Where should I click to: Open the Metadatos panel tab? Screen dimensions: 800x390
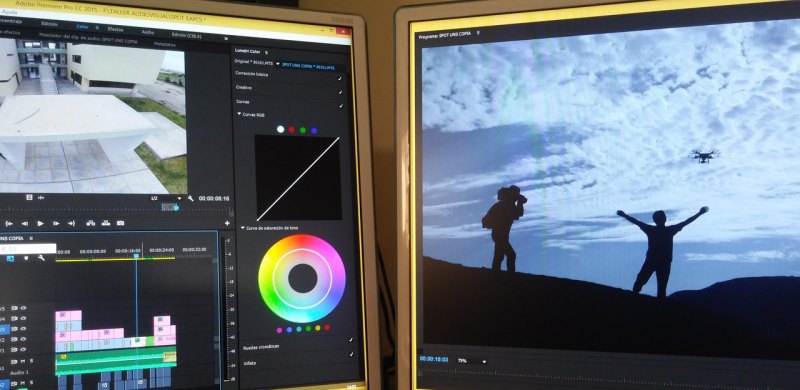point(165,44)
